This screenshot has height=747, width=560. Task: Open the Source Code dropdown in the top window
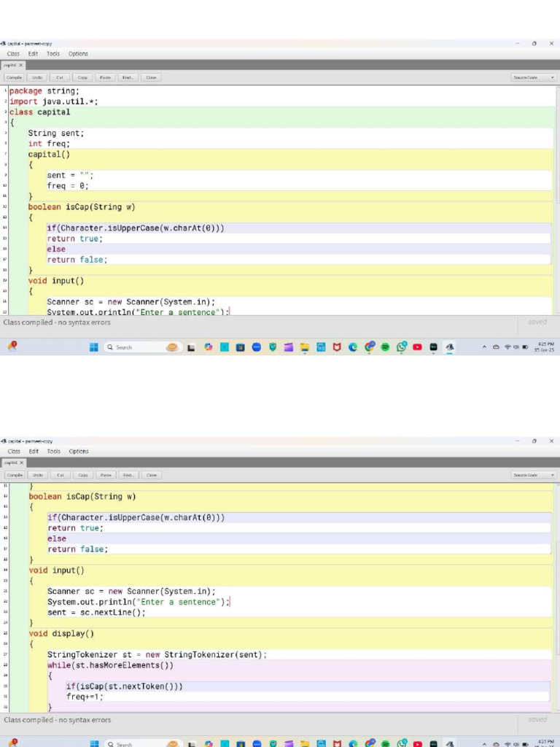[533, 77]
